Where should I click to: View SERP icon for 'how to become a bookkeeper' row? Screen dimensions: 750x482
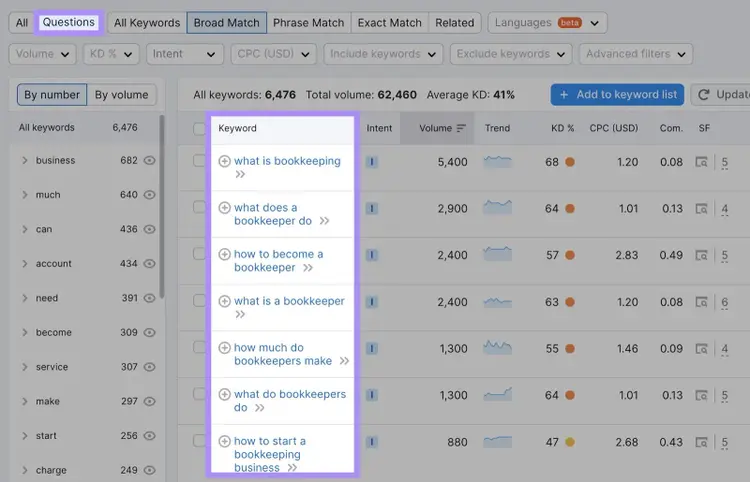click(x=701, y=255)
